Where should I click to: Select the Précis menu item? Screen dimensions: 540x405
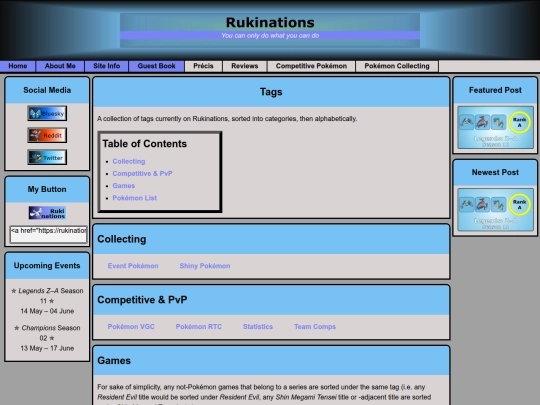(203, 66)
